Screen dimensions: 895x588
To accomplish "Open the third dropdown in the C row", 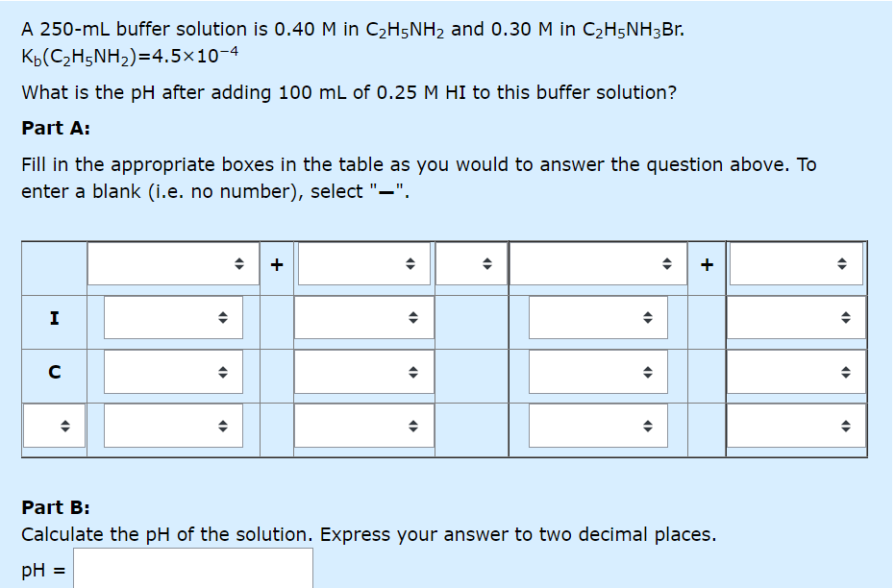I will click(598, 372).
